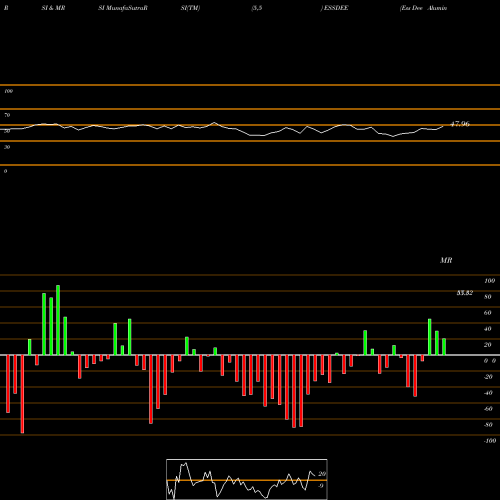
Task: Click the 70 level RSI axis label
Action: 7,115
